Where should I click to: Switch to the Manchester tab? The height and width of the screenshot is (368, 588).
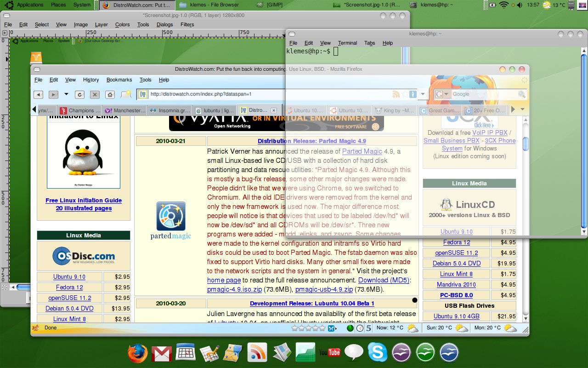124,110
